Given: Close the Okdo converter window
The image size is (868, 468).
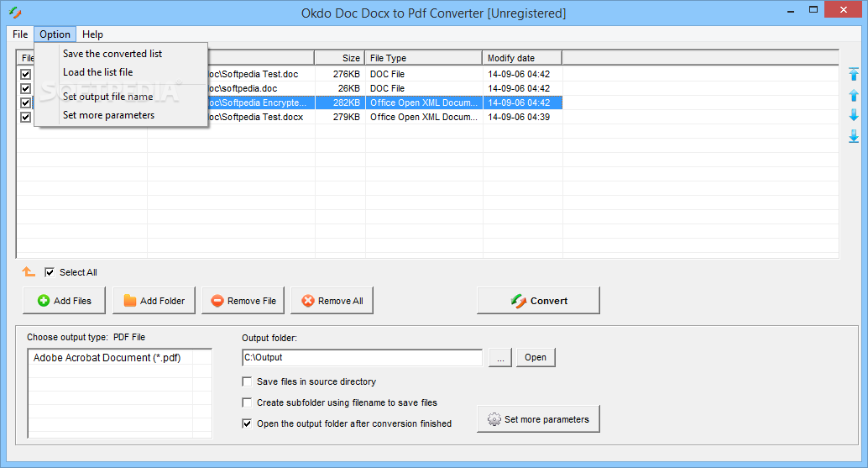Looking at the screenshot, I should click(x=843, y=9).
